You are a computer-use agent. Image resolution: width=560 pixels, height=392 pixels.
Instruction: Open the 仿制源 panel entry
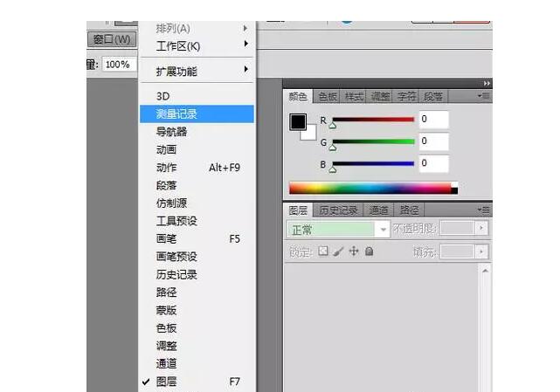(x=197, y=203)
